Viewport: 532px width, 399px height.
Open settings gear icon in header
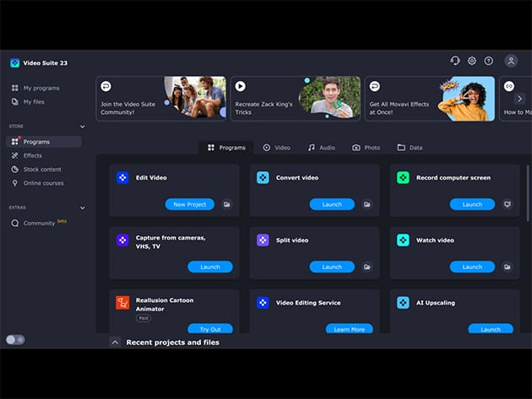(472, 61)
